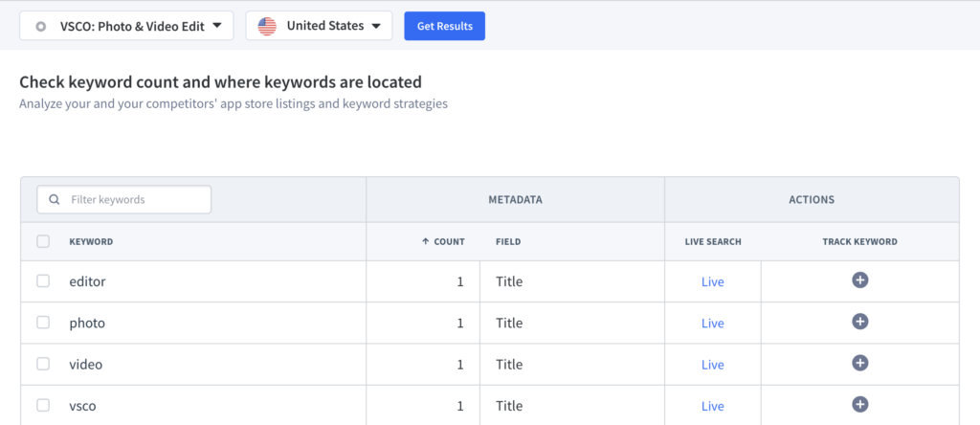Click the ACTIONS group header
Image resolution: width=980 pixels, height=425 pixels.
[812, 200]
